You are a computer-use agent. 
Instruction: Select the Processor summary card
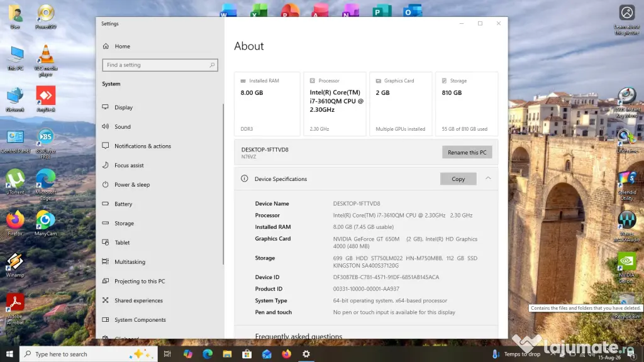(335, 104)
